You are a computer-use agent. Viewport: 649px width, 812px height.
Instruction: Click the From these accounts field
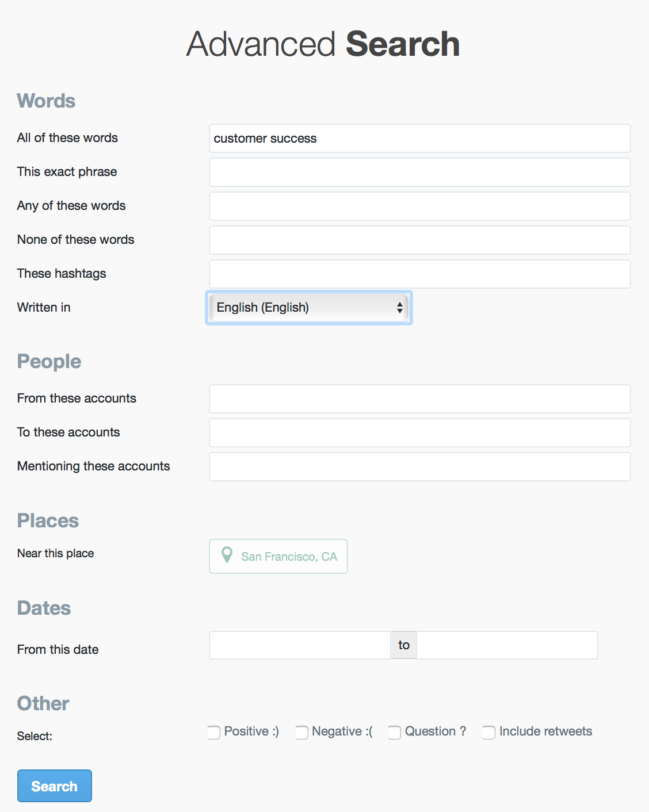click(420, 399)
